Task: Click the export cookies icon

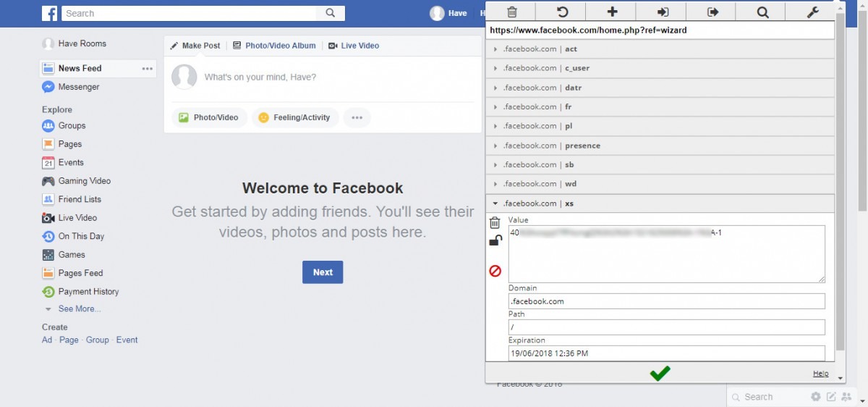Action: click(x=712, y=12)
